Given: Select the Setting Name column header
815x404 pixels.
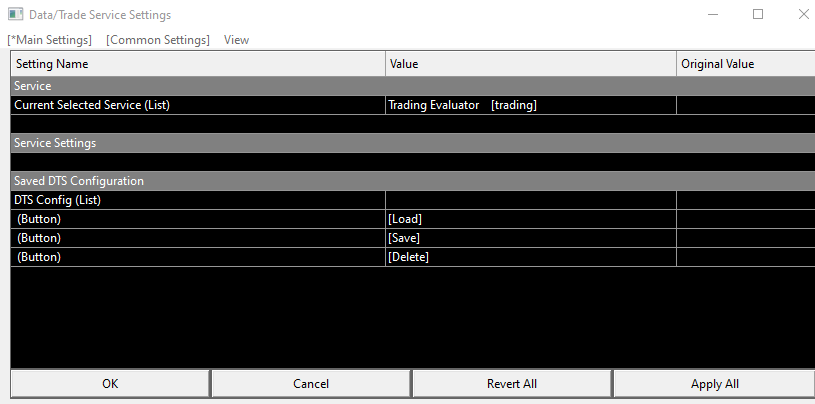Looking at the screenshot, I should point(198,64).
